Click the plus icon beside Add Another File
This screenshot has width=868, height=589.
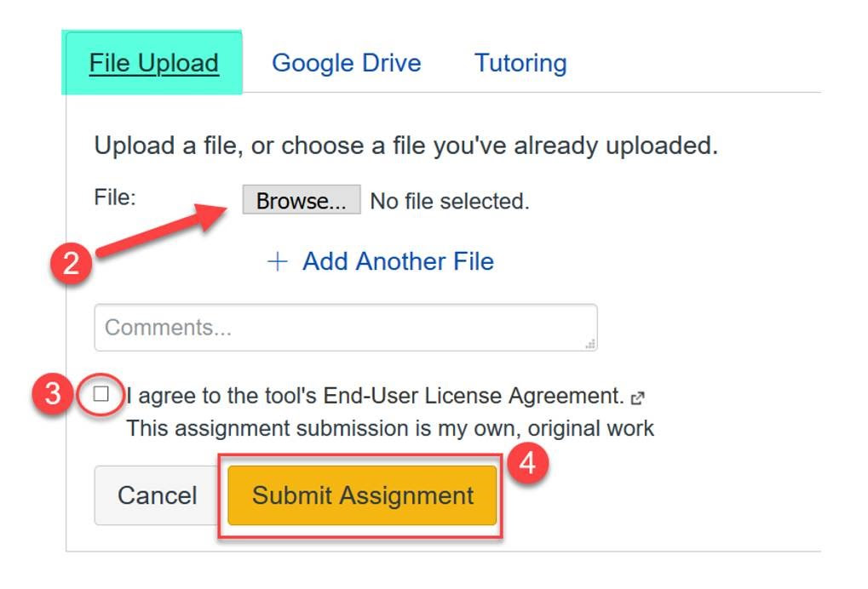pos(278,261)
